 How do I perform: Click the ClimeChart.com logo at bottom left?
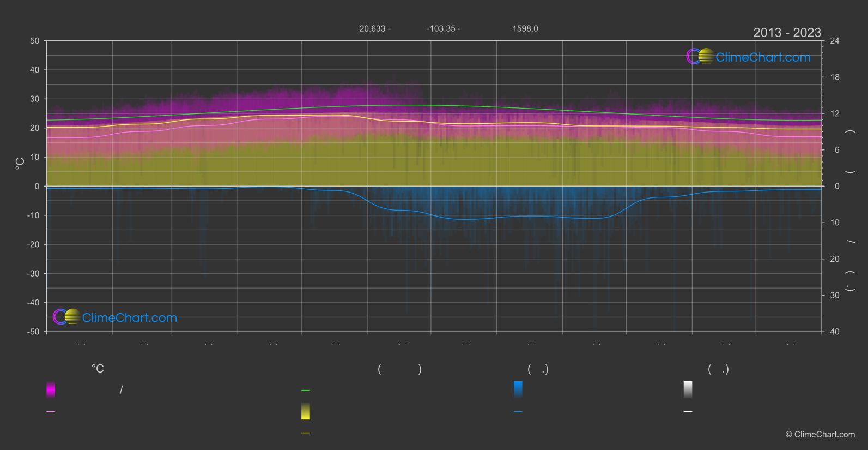(x=115, y=317)
